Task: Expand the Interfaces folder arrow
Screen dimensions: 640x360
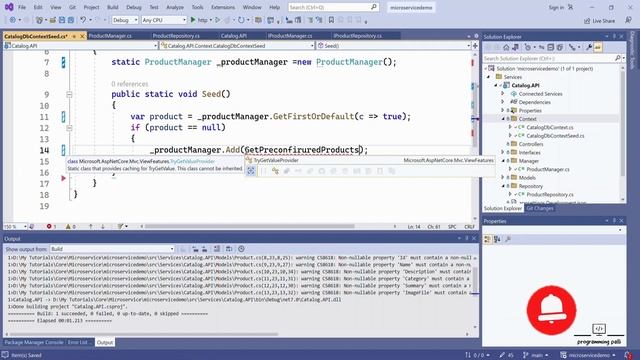Action: click(503, 153)
